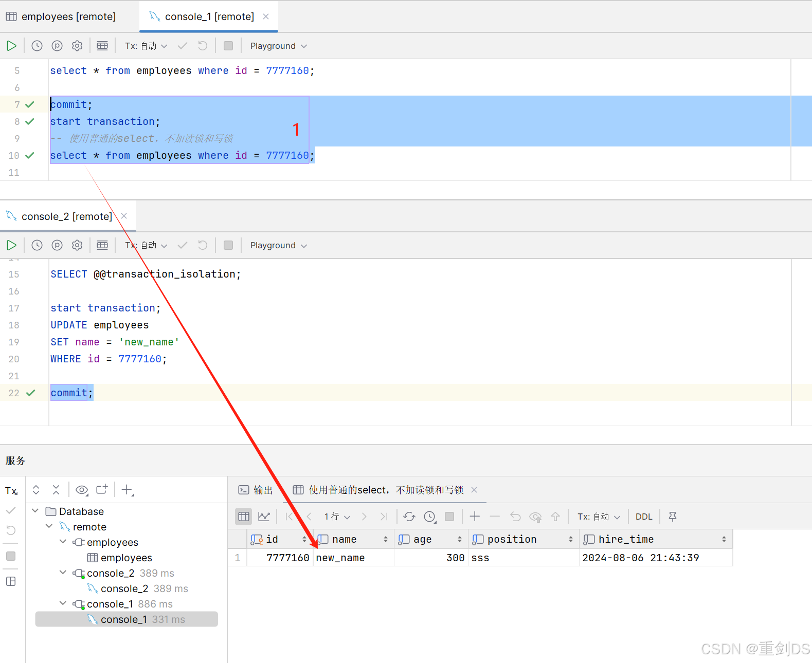Reload results page icon

coord(409,517)
